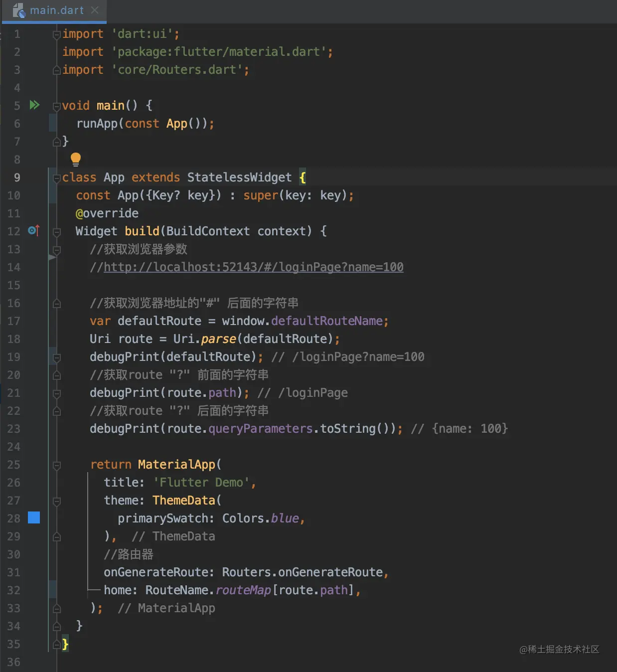Viewport: 617px width, 672px height.
Task: Click line number 23 in the gutter
Action: point(14,429)
